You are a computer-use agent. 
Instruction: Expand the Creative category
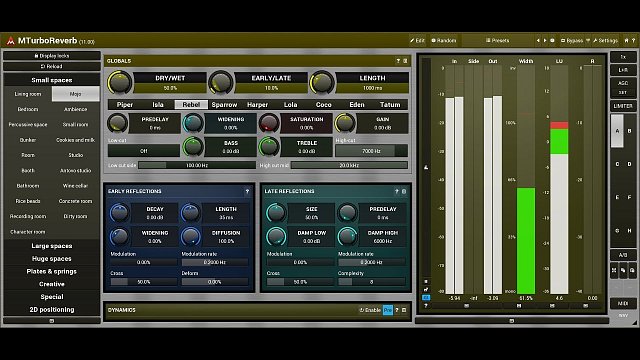(52, 284)
